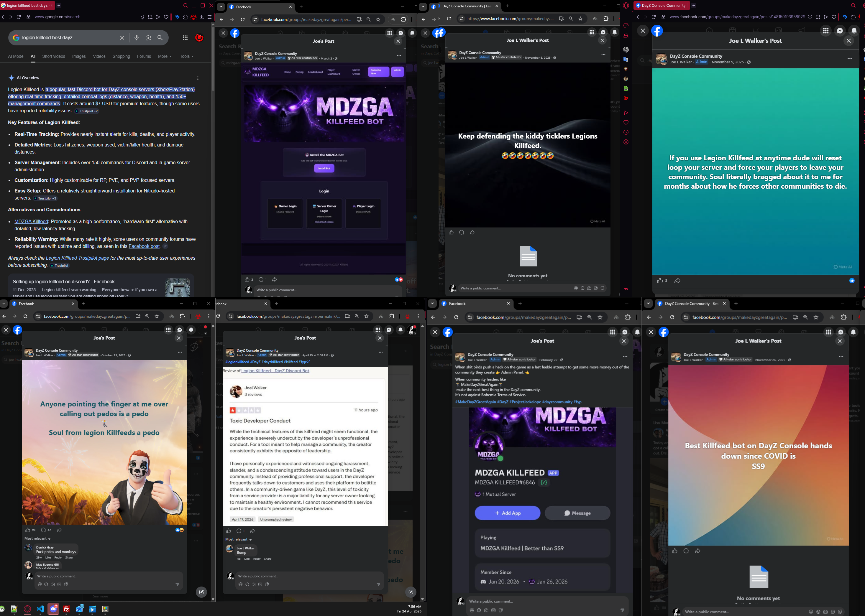Click the Google results page scrollbar
The image size is (865, 616).
(213, 59)
